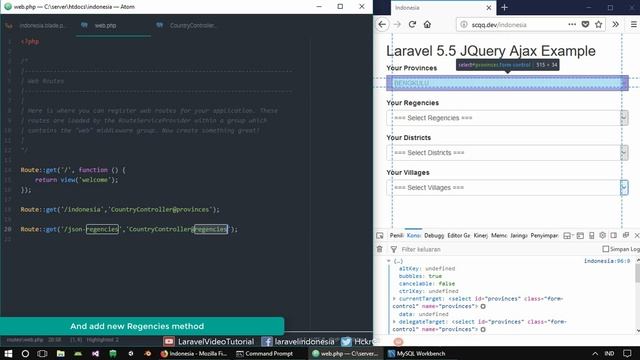The height and width of the screenshot is (360, 640).
Task: Click the site info icon in address bar
Action: [x=464, y=24]
